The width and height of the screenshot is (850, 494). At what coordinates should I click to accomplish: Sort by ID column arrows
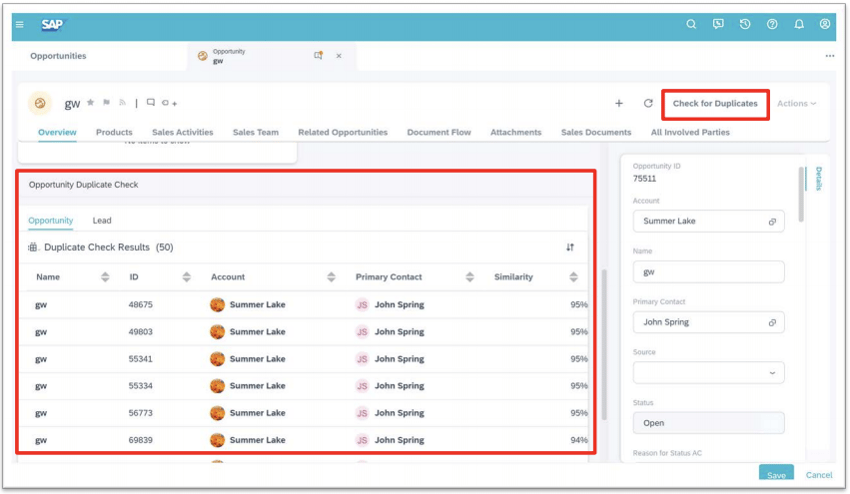[186, 277]
